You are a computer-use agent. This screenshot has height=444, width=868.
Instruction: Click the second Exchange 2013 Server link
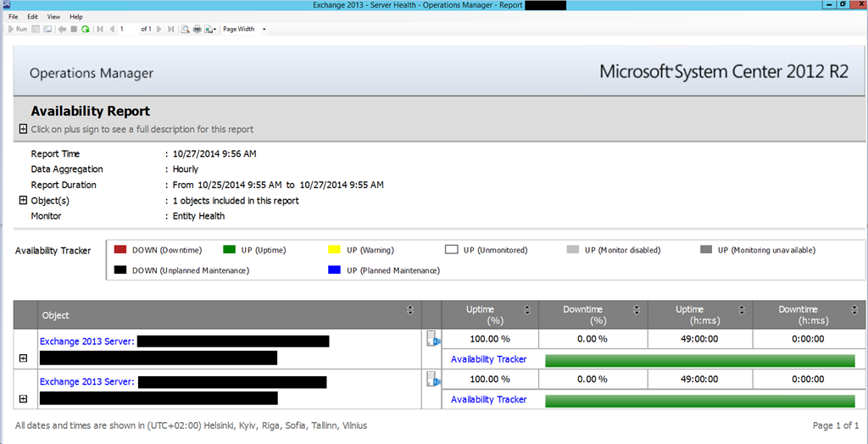[x=86, y=381]
